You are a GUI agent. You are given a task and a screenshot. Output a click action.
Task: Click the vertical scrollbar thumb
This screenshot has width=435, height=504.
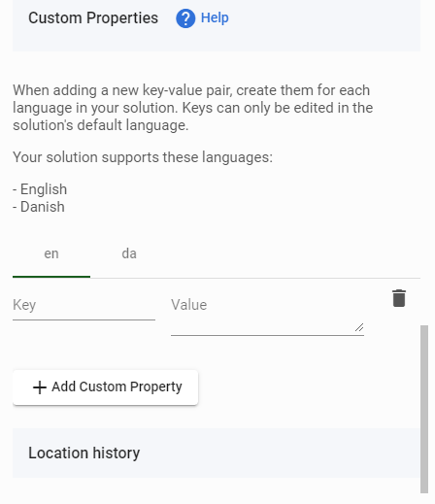click(424, 409)
